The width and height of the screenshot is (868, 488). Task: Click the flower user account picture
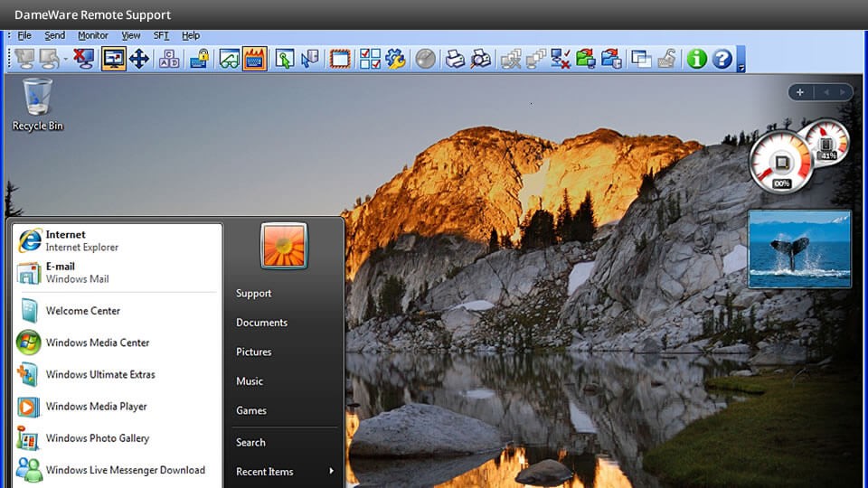[284, 245]
